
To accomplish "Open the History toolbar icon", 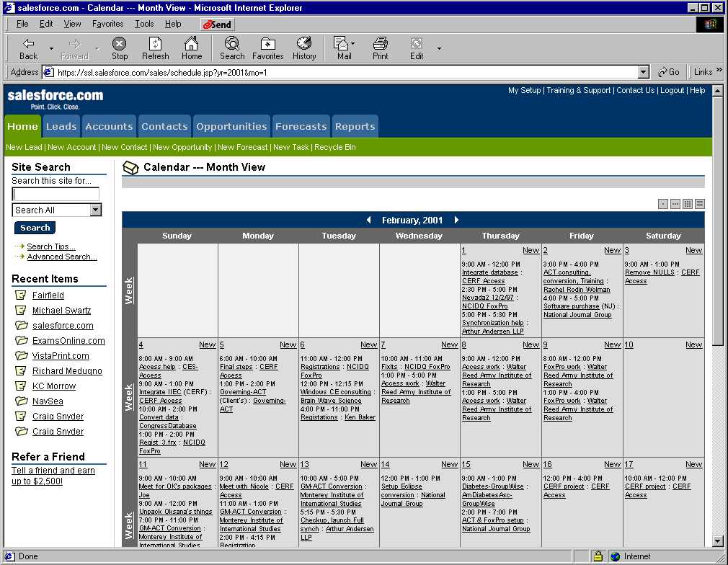I will coord(304,48).
